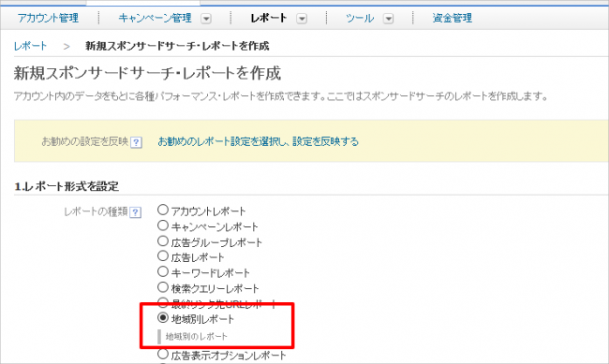The height and width of the screenshot is (364, 609).
Task: Select the レポート tab
Action: [268, 18]
